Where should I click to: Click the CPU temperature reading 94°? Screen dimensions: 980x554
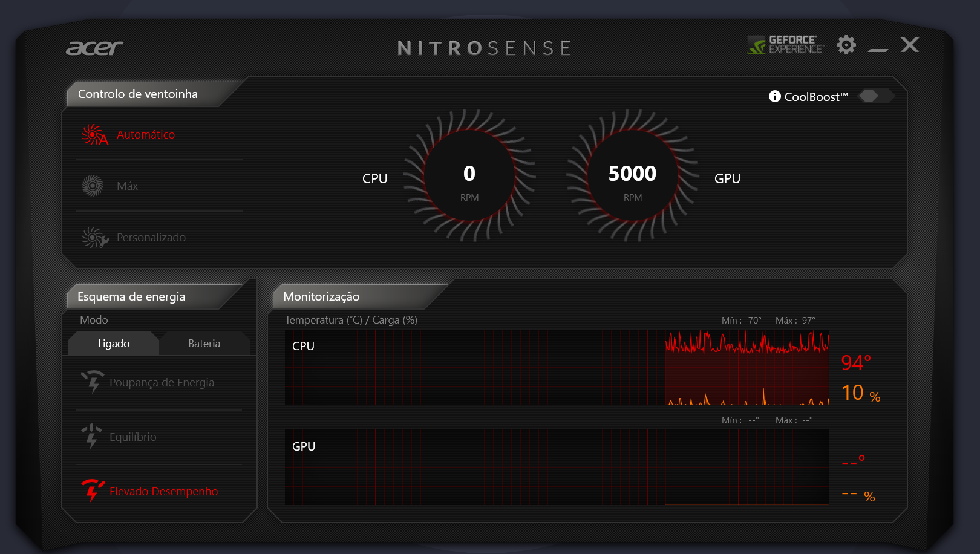pos(856,363)
